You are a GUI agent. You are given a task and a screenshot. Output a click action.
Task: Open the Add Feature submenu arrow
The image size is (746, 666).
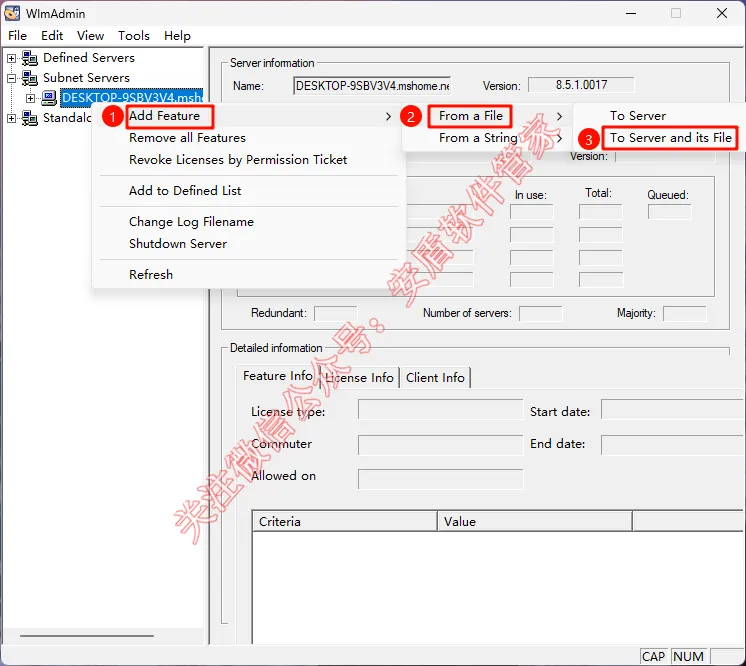tap(388, 116)
